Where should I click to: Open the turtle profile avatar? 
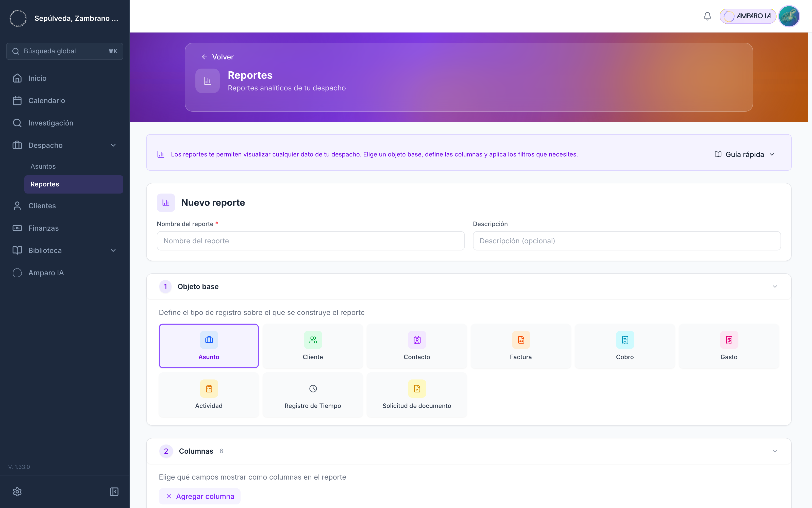(x=789, y=16)
